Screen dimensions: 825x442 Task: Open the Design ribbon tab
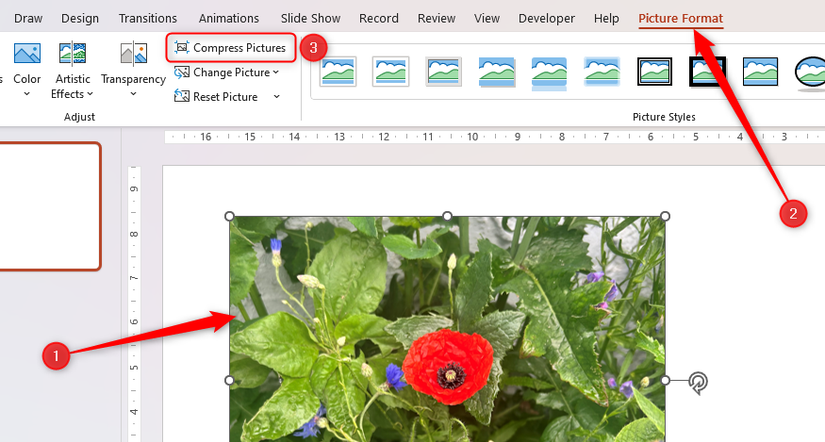(x=80, y=18)
